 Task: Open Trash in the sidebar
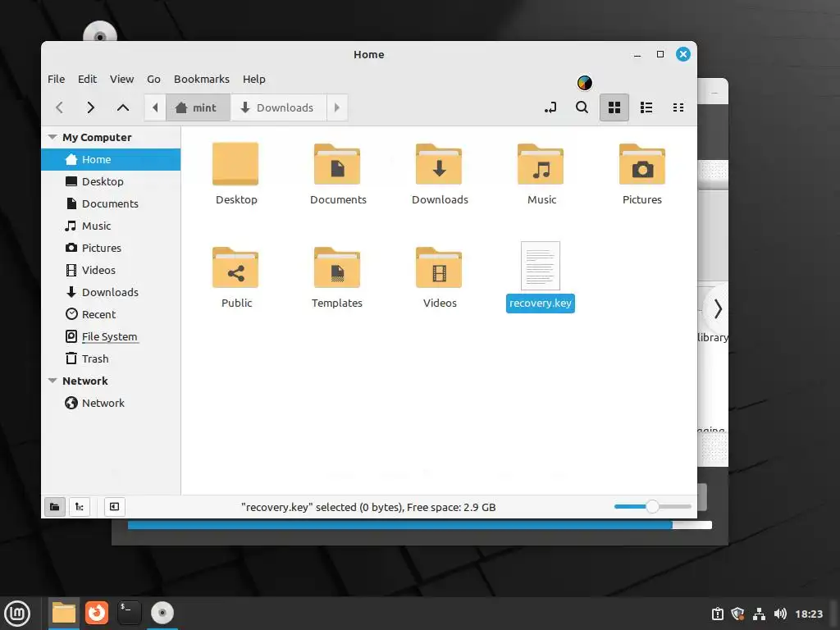[111, 359]
